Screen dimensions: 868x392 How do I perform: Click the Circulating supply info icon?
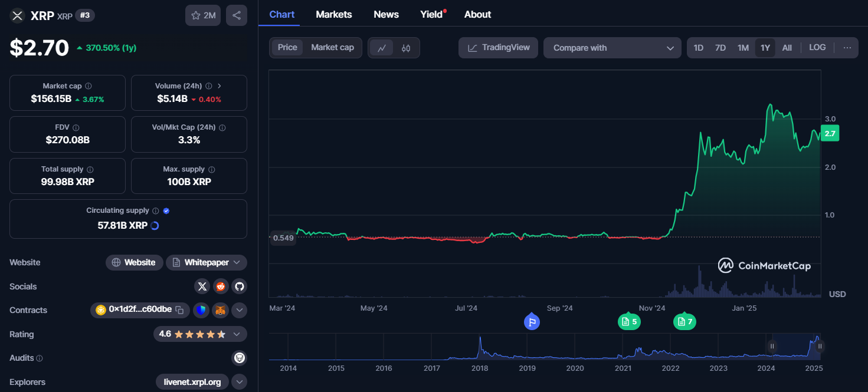point(155,210)
